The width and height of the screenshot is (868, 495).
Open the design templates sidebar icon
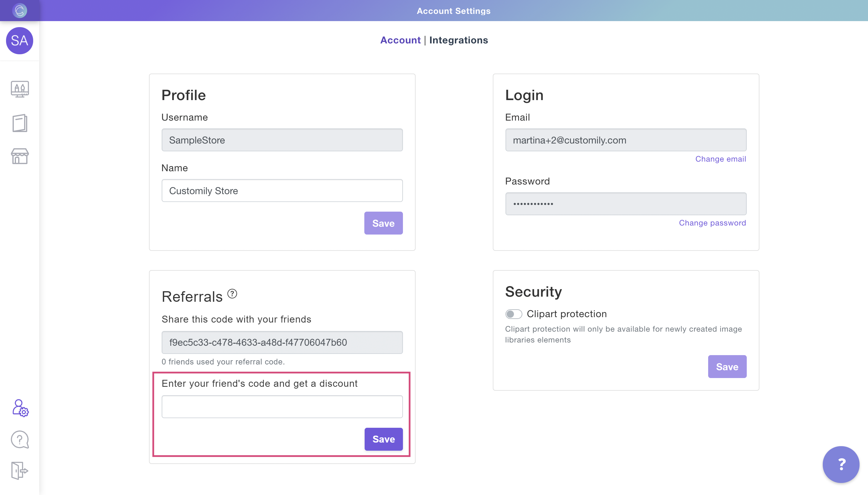pyautogui.click(x=20, y=89)
